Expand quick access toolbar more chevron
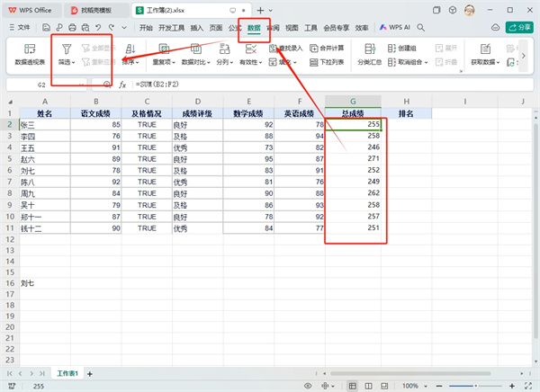This screenshot has height=392, width=540. (124, 28)
